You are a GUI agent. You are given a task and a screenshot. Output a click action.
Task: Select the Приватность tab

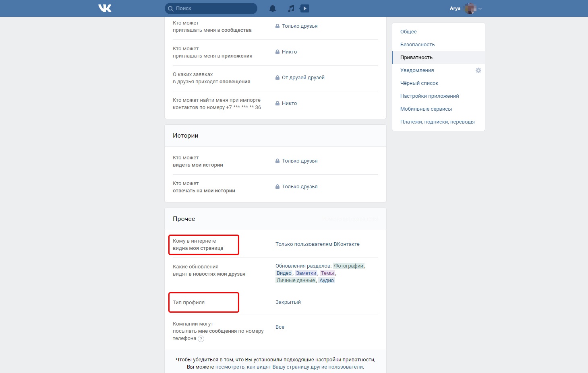click(439, 58)
